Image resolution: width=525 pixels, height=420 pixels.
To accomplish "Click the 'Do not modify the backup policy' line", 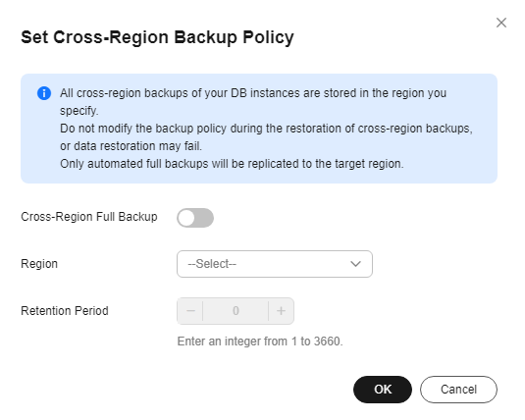I will (x=266, y=129).
